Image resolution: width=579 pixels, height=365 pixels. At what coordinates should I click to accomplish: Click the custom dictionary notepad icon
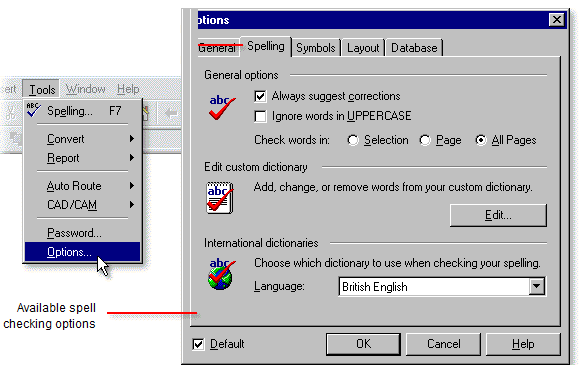coord(220,198)
